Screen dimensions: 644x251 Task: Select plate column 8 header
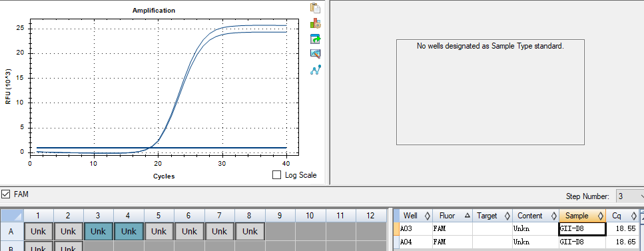pos(250,216)
